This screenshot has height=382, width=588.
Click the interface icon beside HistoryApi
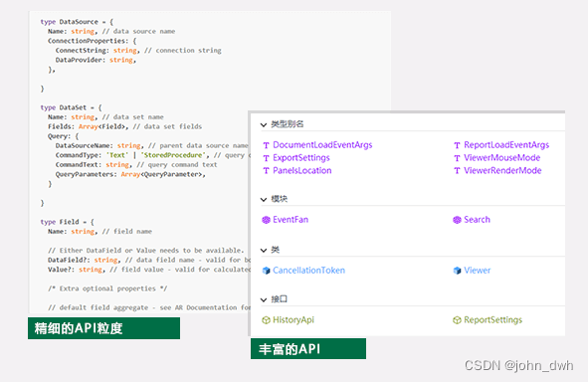pyautogui.click(x=266, y=320)
